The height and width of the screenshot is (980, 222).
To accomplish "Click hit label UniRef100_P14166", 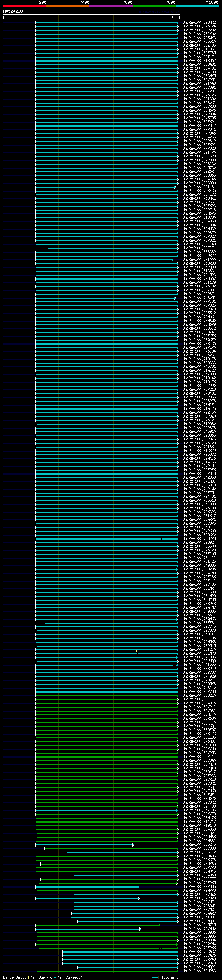I will click(x=199, y=462).
